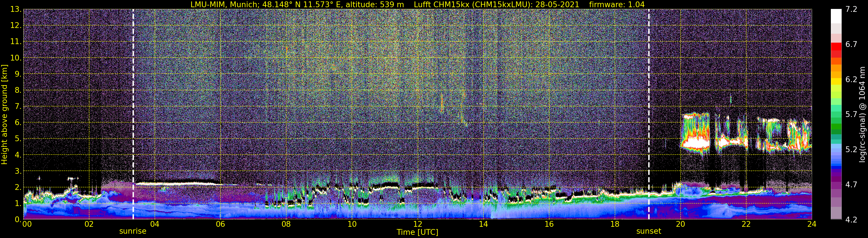Click the 'sunset' label below the time axis
This screenshot has width=868, height=238.
(x=649, y=231)
